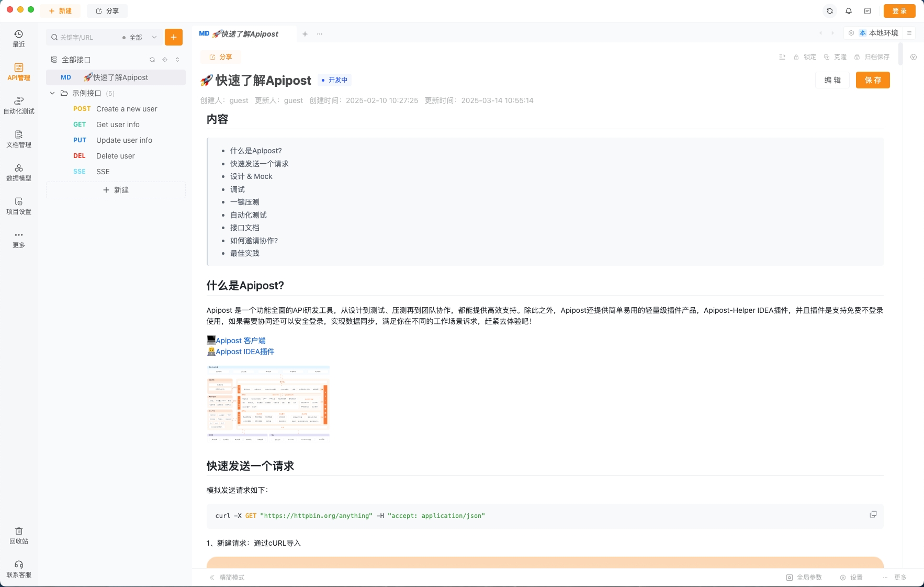Screen dimensions: 924x587
Task: Open 设置 in the bottom bar
Action: point(851,578)
